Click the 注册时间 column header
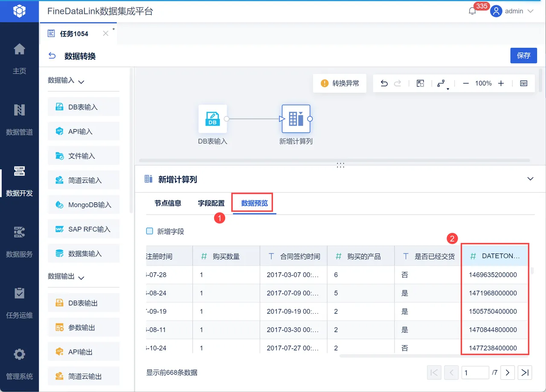The image size is (546, 392). (169, 256)
